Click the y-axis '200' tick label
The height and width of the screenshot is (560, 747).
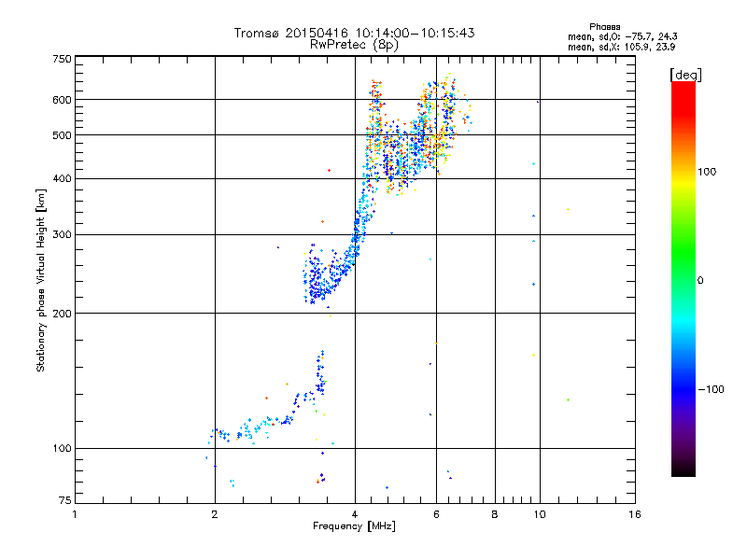62,314
